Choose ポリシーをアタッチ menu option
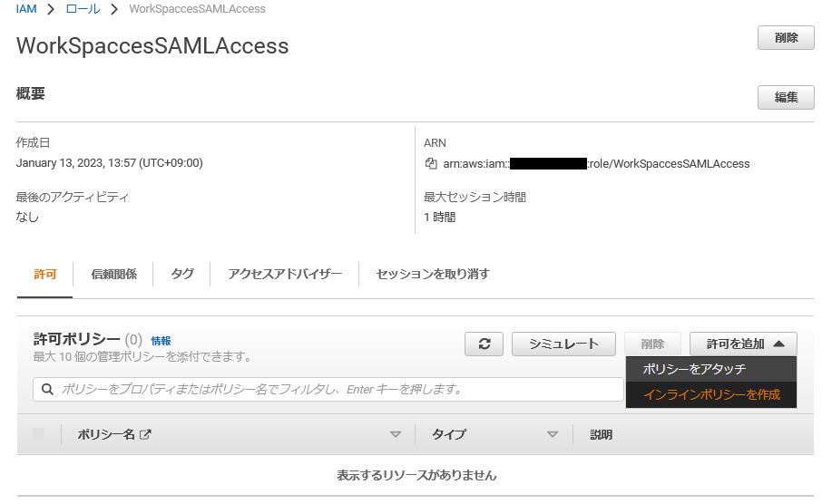The width and height of the screenshot is (832, 504). pyautogui.click(x=711, y=369)
